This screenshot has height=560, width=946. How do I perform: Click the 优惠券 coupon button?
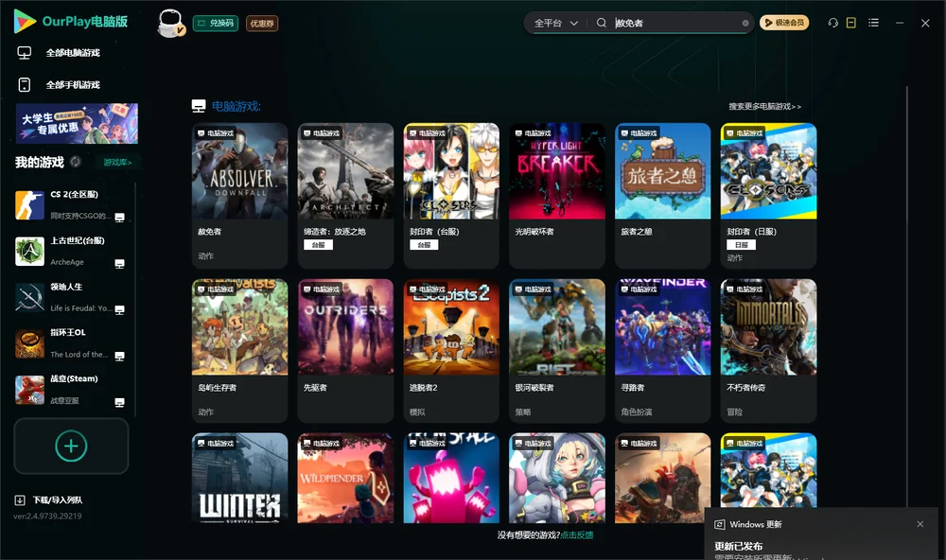click(262, 23)
